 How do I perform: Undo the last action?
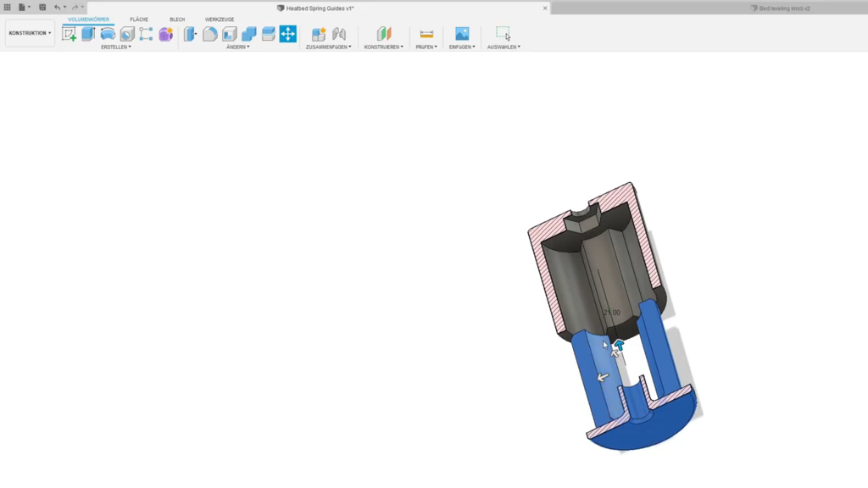57,7
